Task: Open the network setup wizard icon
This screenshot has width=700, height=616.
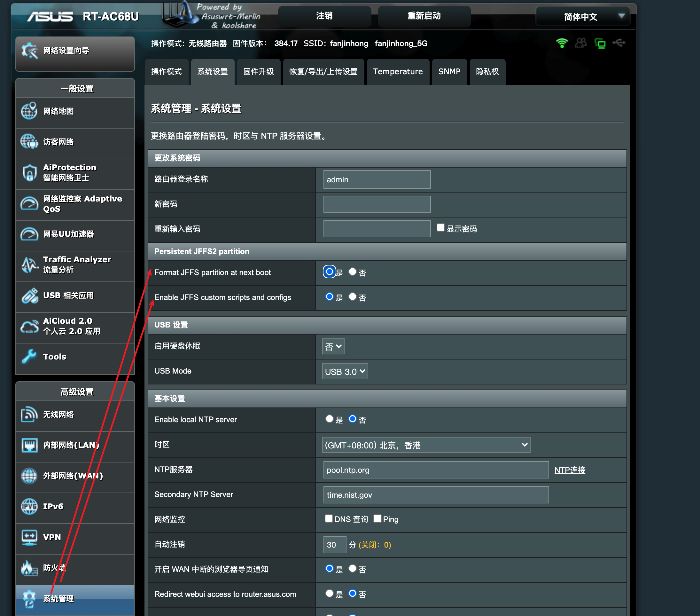Action: point(29,51)
